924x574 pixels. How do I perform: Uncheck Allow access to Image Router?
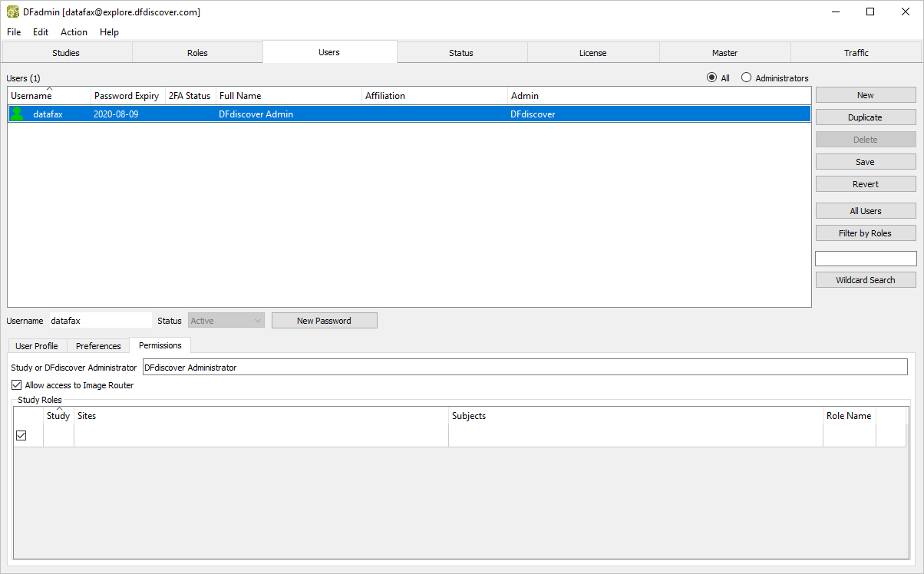(x=17, y=385)
